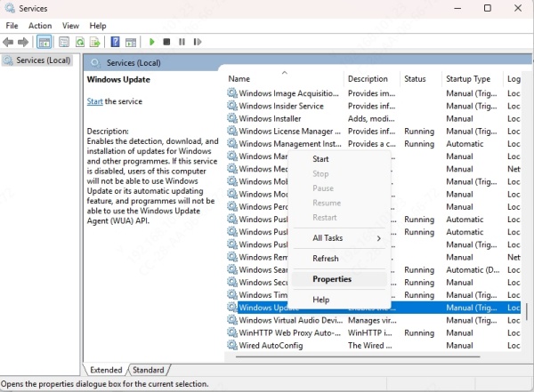This screenshot has height=392, width=534.
Task: Click Running status of WinHTTP Web Proxy
Action: (419, 332)
